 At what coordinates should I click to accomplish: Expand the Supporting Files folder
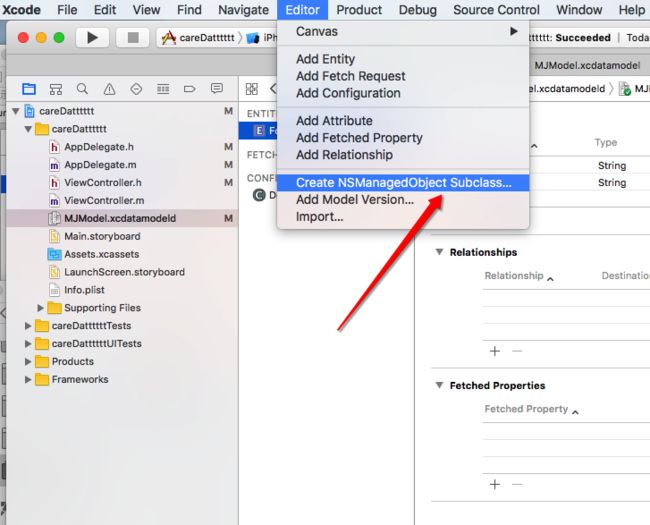pyautogui.click(x=40, y=308)
